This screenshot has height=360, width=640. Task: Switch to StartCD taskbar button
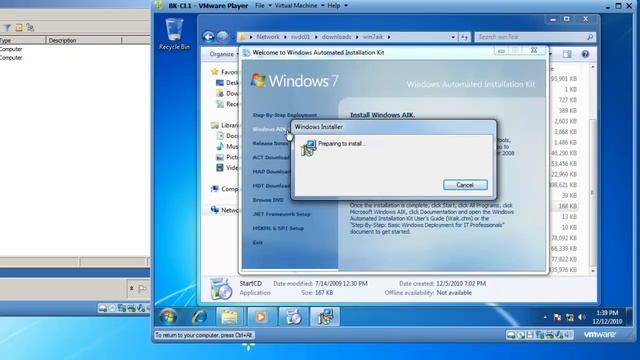(293, 317)
